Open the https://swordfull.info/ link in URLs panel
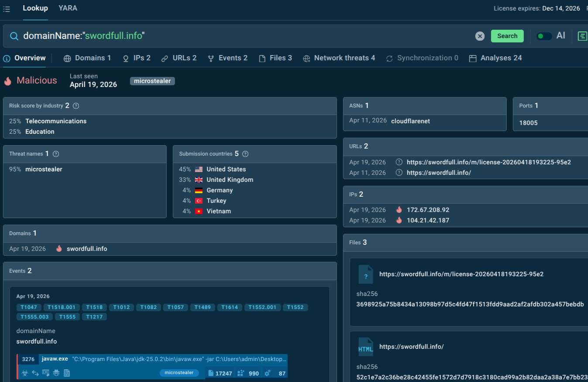Screen dimensions: 588x382 [x=439, y=173]
